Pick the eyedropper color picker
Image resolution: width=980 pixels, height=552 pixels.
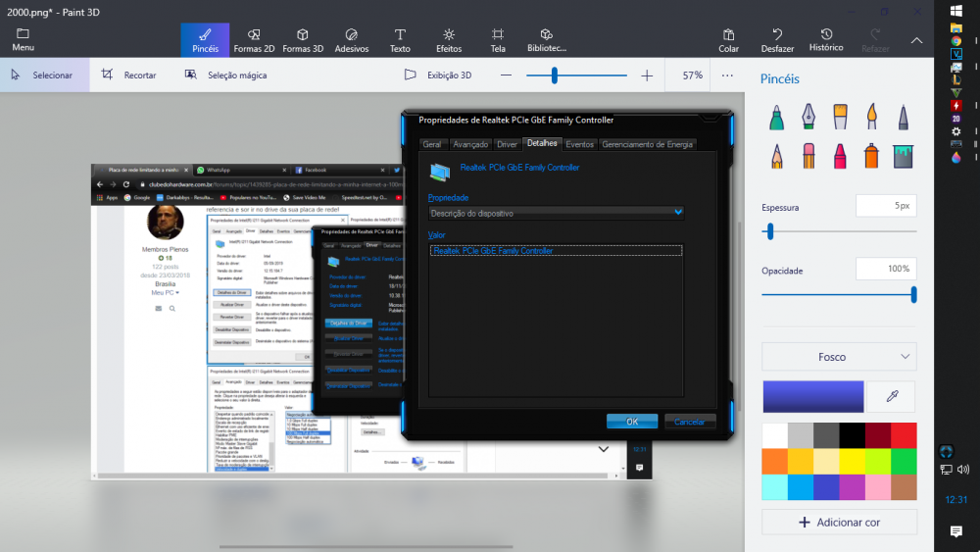(892, 396)
